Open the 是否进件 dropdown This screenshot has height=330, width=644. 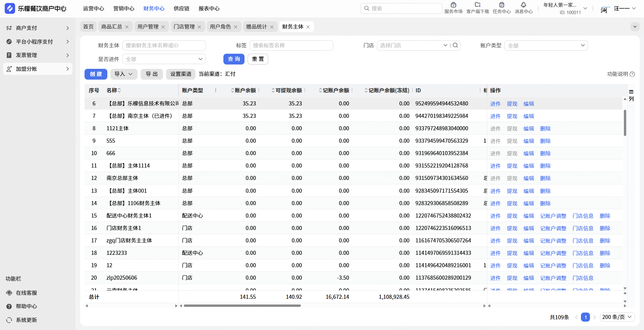click(164, 59)
